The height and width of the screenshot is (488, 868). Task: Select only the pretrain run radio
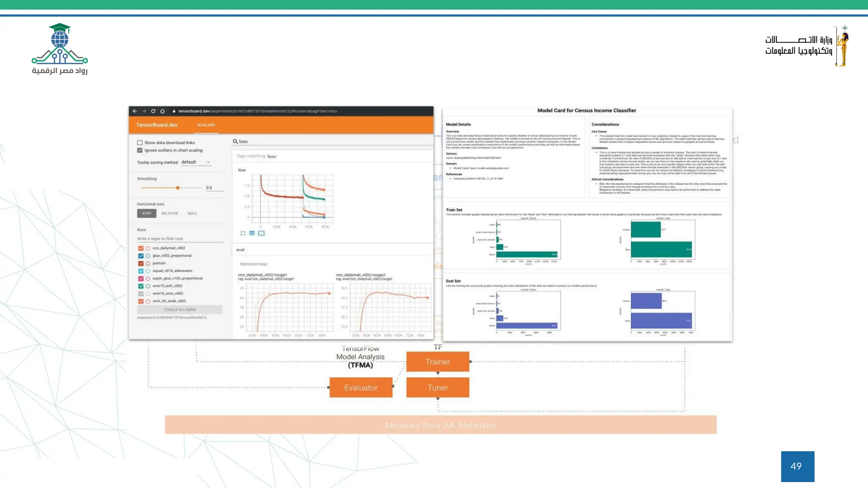(x=148, y=263)
